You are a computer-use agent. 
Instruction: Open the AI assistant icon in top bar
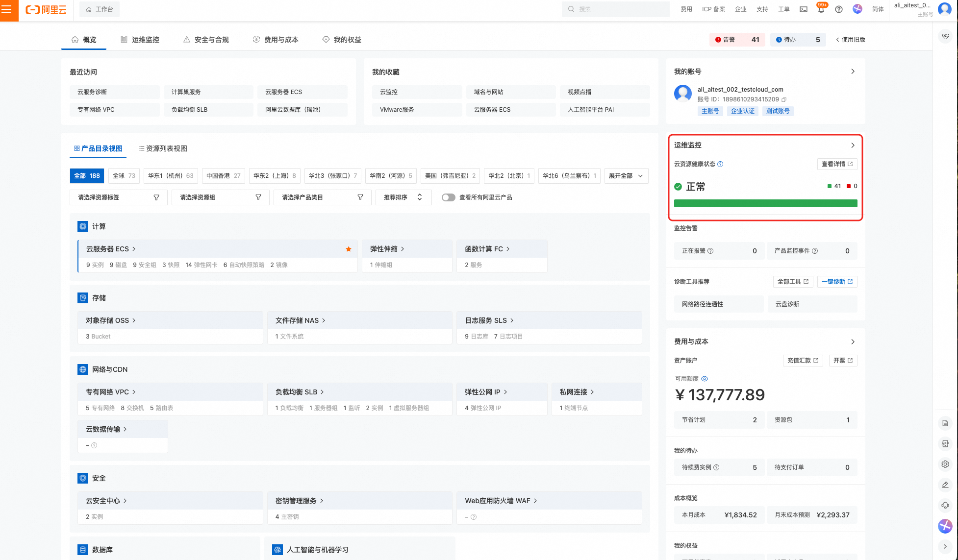857,9
